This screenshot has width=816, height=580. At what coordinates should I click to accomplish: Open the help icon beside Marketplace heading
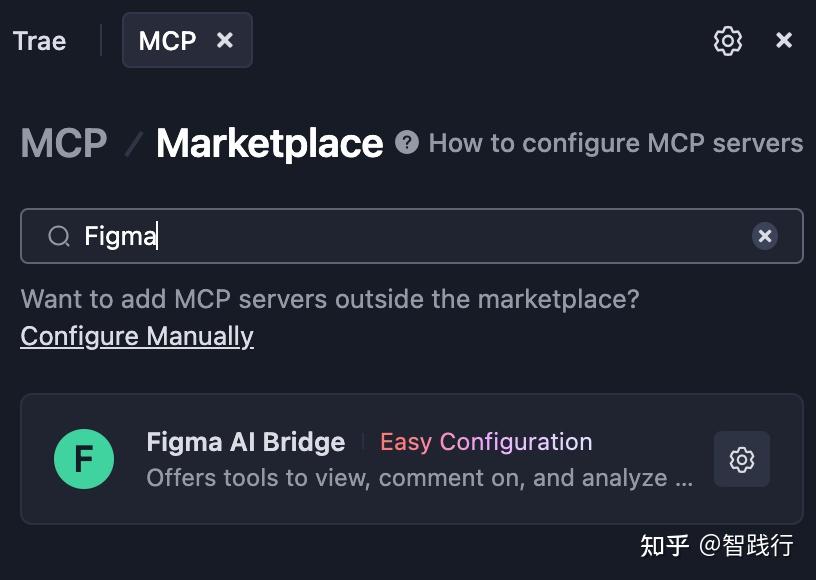click(x=407, y=142)
